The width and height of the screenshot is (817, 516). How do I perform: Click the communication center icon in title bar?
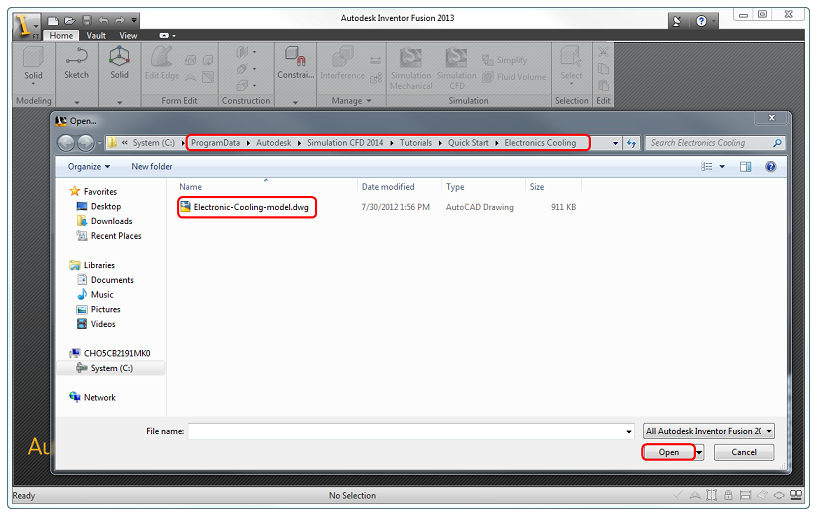click(x=677, y=21)
